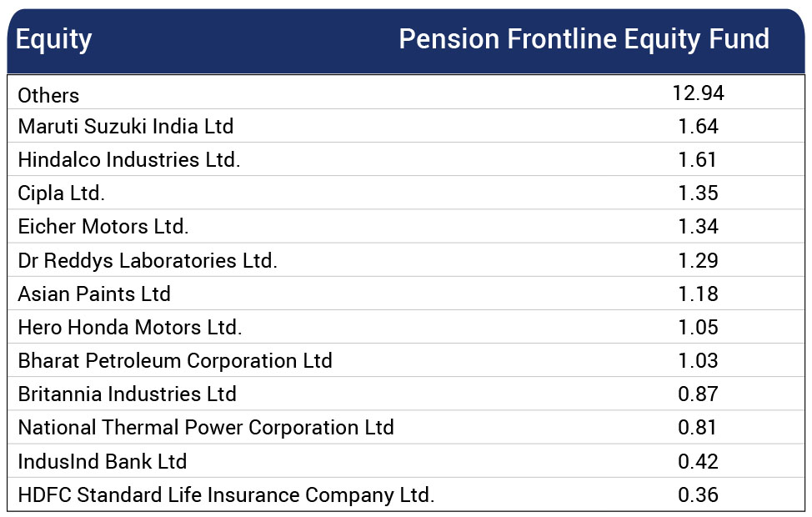Select the IndusInd Bank Ltd row

click(406, 460)
